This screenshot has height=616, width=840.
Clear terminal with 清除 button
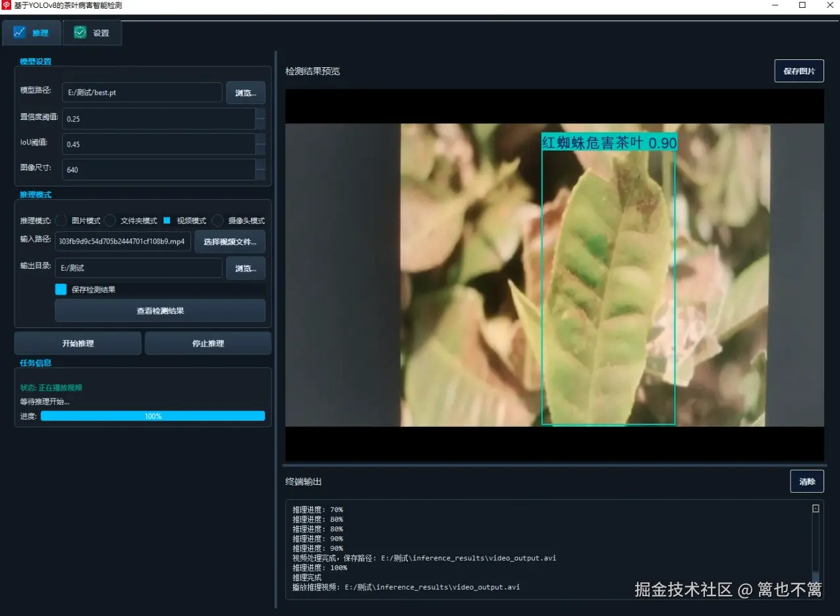807,482
